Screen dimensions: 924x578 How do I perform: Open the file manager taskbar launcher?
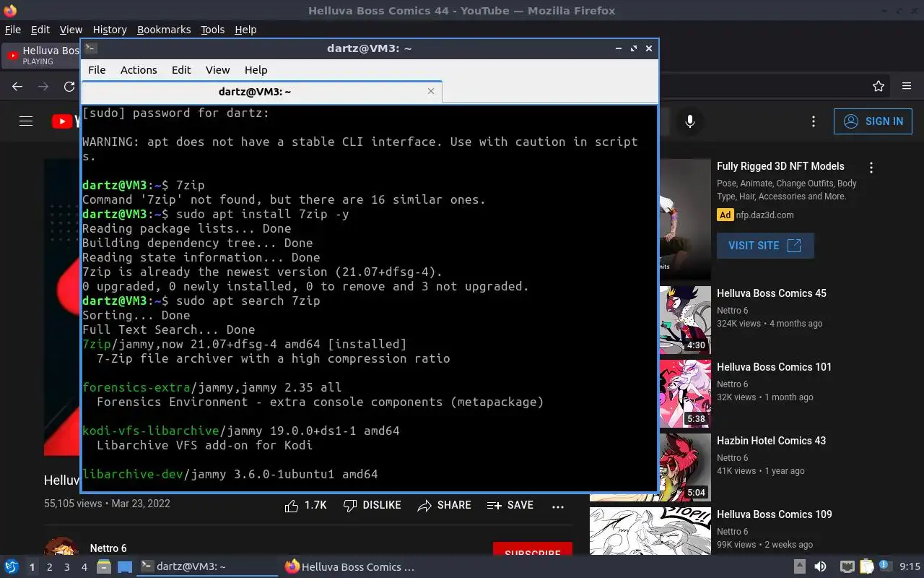coord(104,567)
